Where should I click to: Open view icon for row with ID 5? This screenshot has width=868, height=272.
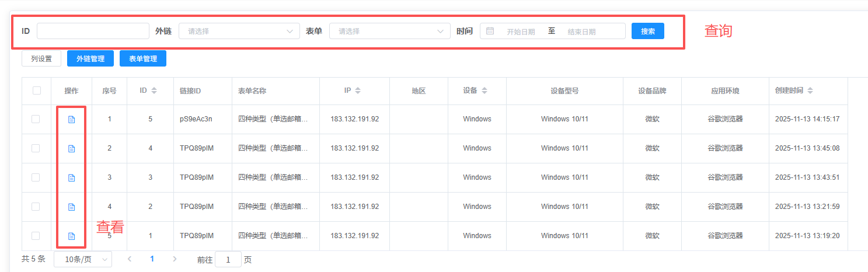[72, 119]
